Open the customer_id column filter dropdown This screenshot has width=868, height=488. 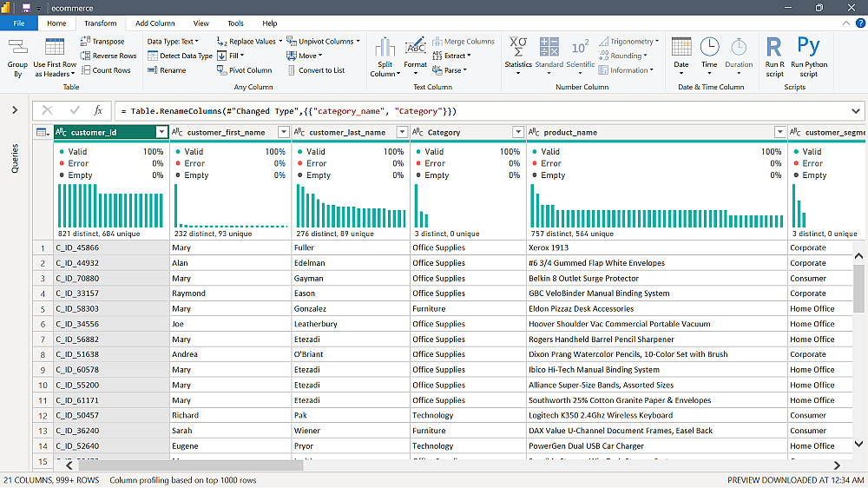point(161,132)
